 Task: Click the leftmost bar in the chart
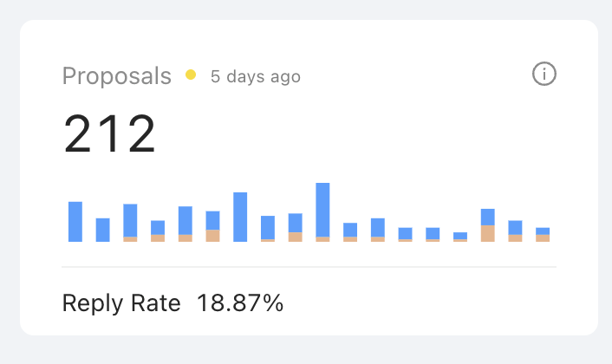tap(75, 221)
